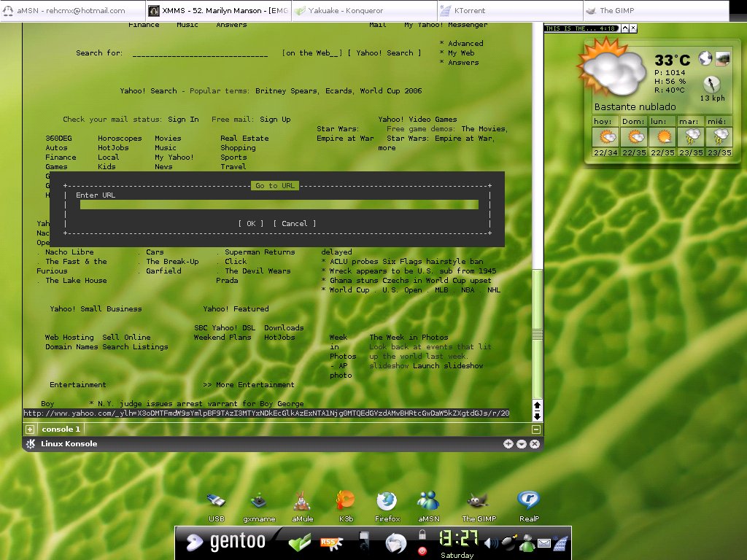Add a new Konsole session tab

click(29, 429)
